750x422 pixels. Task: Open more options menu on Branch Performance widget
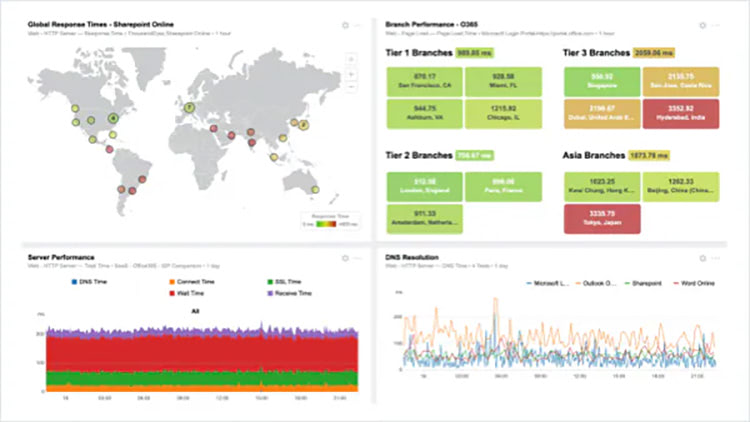(716, 25)
